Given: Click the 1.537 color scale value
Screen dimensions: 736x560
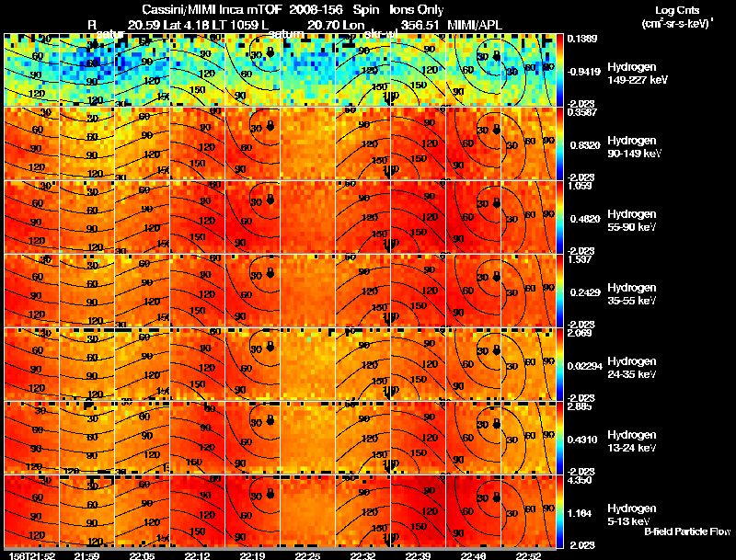Looking at the screenshot, I should coord(580,259).
